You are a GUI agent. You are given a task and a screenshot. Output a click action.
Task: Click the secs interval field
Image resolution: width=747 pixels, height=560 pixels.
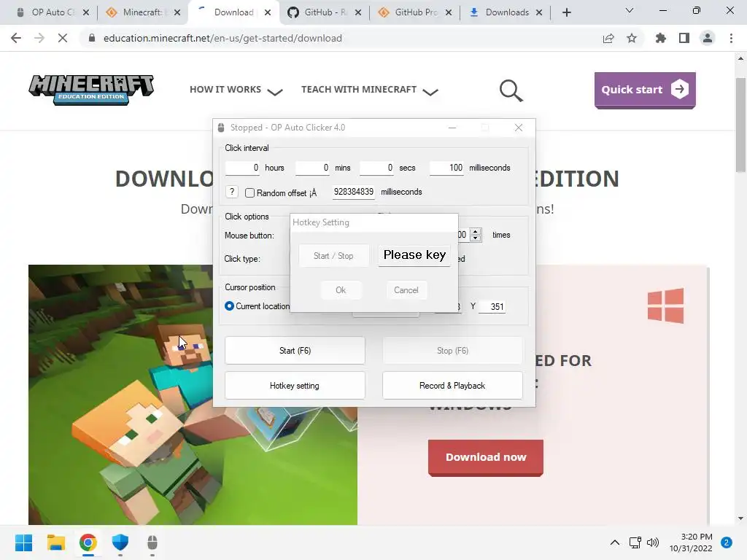pyautogui.click(x=376, y=168)
